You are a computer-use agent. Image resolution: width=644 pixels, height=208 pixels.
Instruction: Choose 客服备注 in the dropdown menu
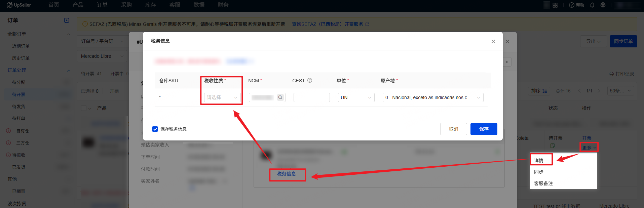(x=543, y=183)
